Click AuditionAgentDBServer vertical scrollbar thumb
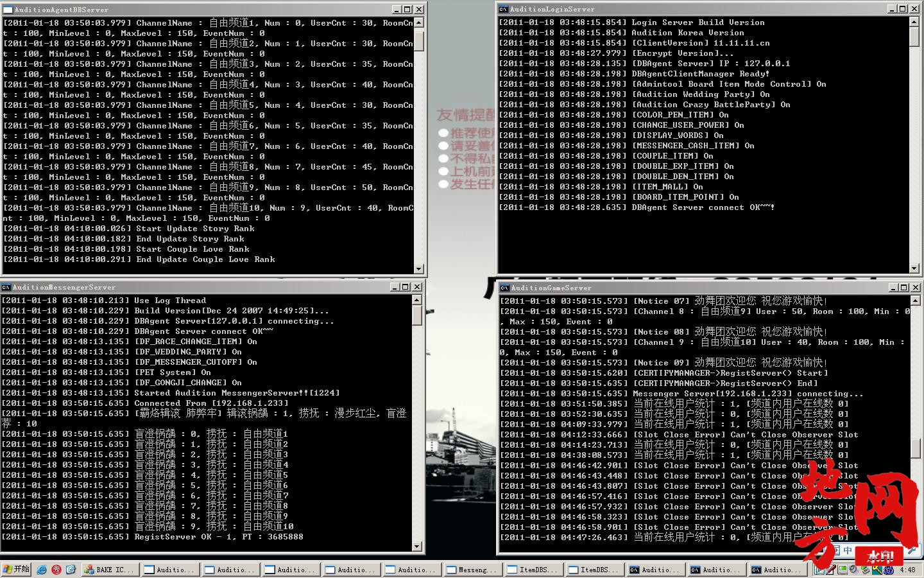Screen dimensions: 924x578 [x=419, y=40]
